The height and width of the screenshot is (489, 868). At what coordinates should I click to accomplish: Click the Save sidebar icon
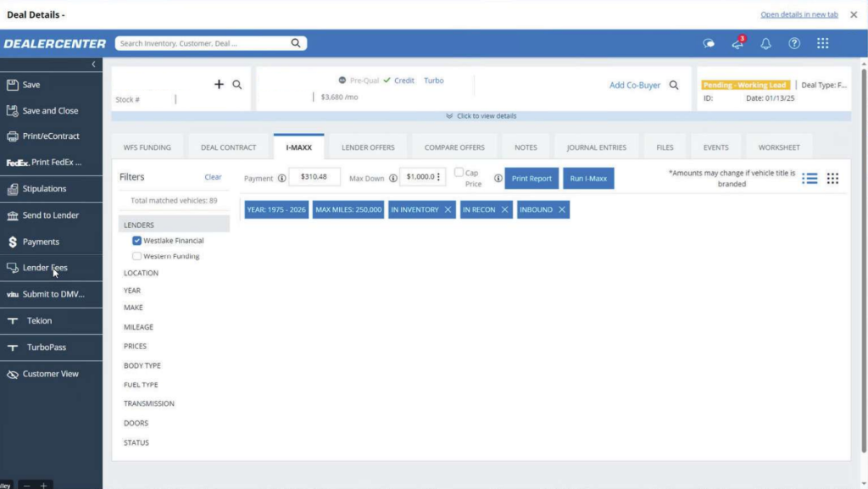click(12, 85)
